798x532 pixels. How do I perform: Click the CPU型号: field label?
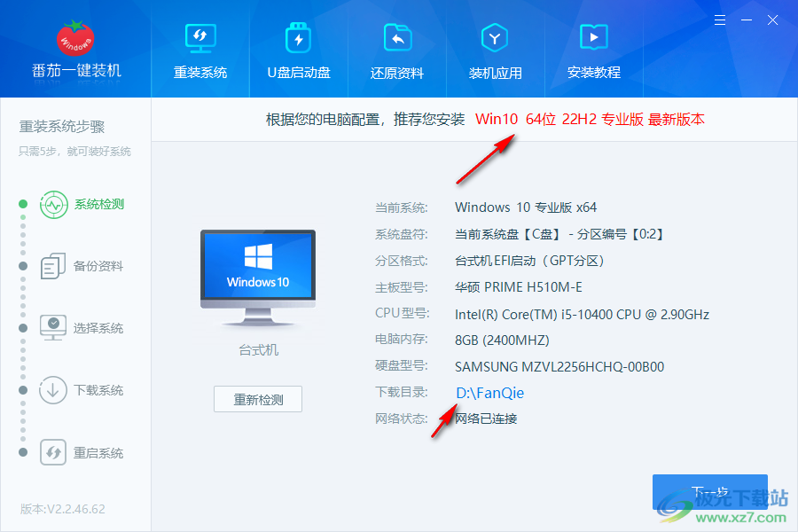click(x=402, y=313)
